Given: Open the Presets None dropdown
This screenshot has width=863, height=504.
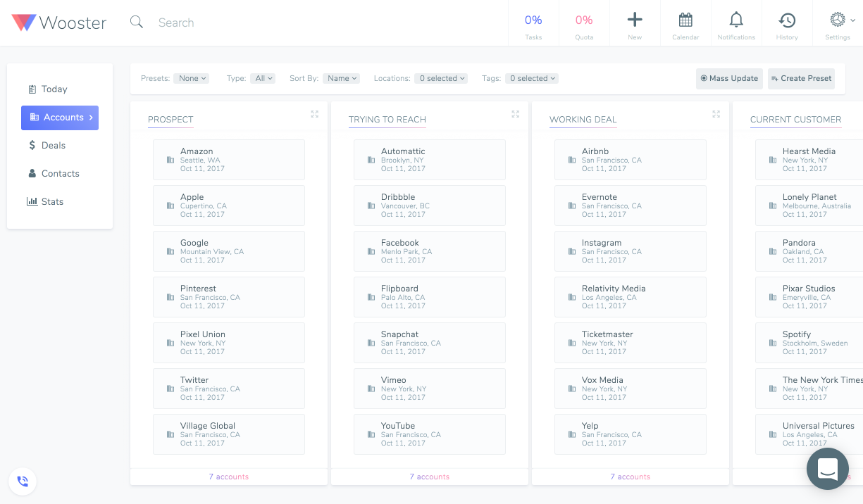Looking at the screenshot, I should pyautogui.click(x=192, y=78).
